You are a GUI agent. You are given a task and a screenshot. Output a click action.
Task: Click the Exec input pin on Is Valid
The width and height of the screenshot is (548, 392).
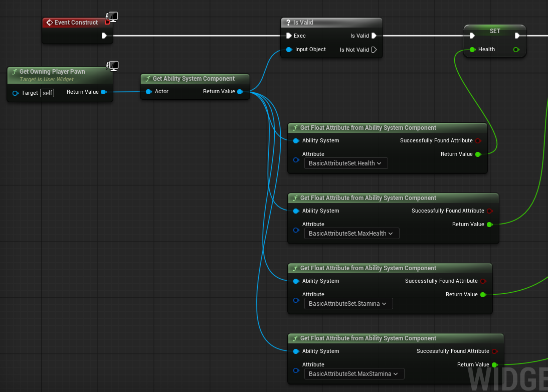[x=289, y=36]
